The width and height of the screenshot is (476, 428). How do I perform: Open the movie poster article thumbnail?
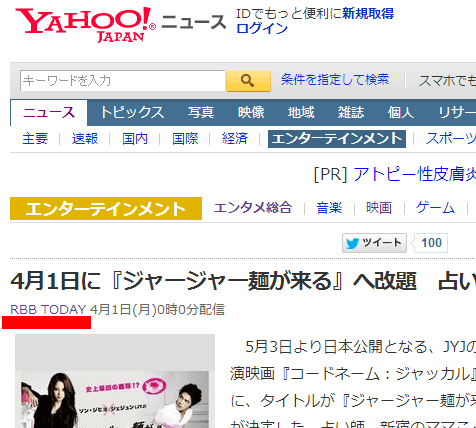(x=115, y=381)
